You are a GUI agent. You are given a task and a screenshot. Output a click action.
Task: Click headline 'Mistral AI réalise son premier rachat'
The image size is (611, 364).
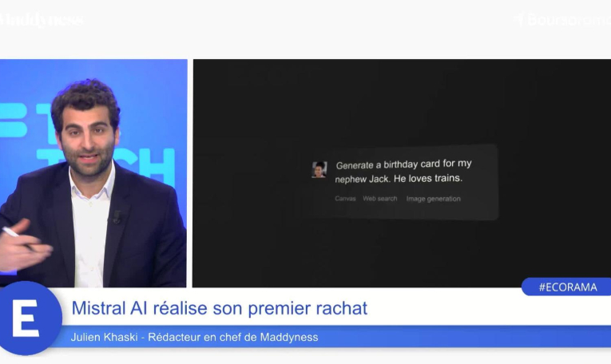tap(220, 308)
